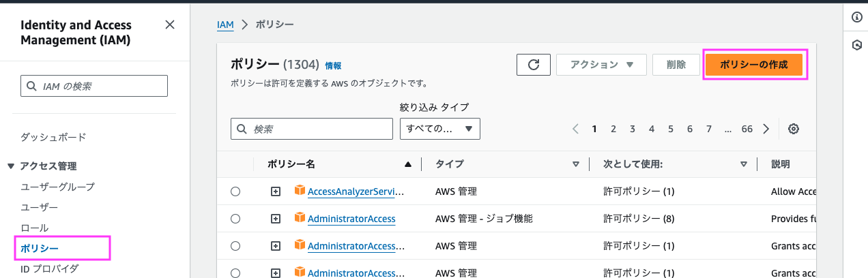868x278 pixels.
Task: Click the orange cube icon beside AdministratorAccess
Action: [x=300, y=218]
